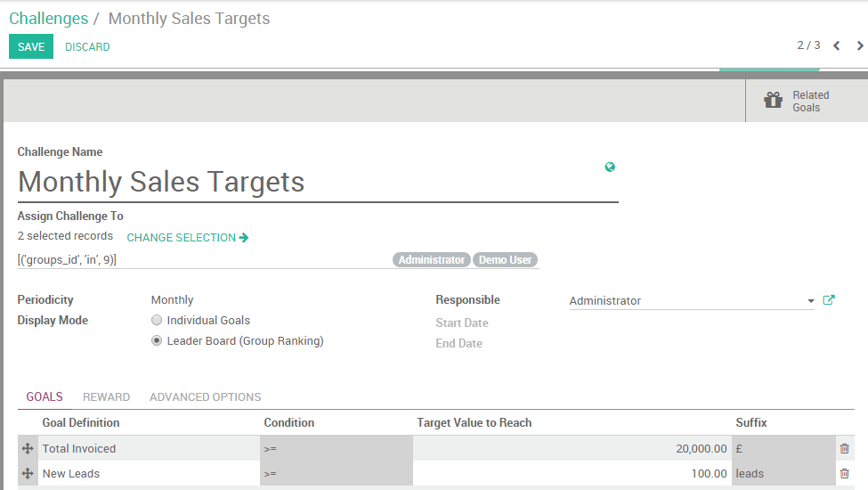Expand the Responsible dropdown arrow

tap(810, 301)
